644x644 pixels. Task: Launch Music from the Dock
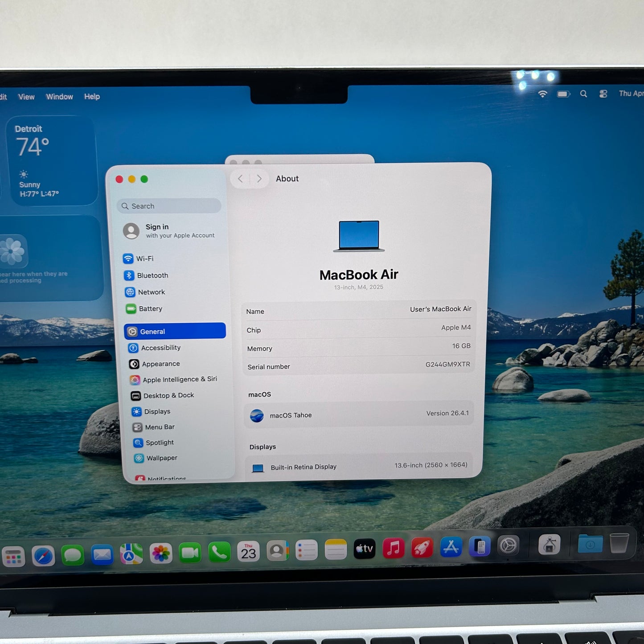394,548
